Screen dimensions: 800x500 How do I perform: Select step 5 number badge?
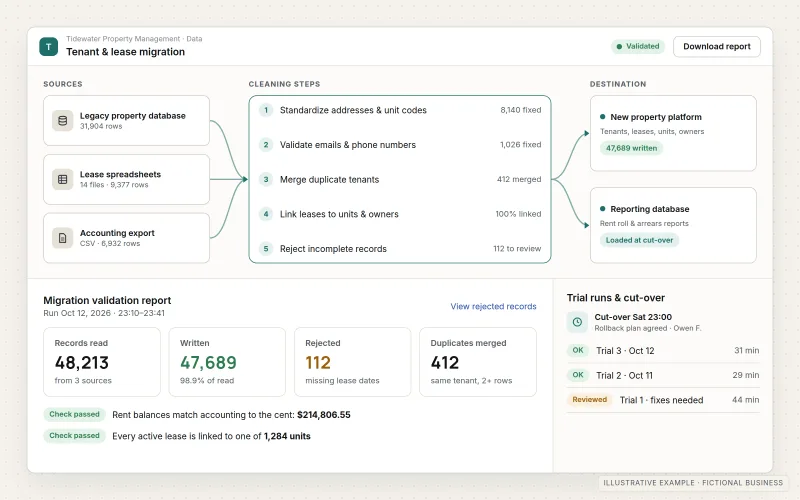(x=266, y=248)
